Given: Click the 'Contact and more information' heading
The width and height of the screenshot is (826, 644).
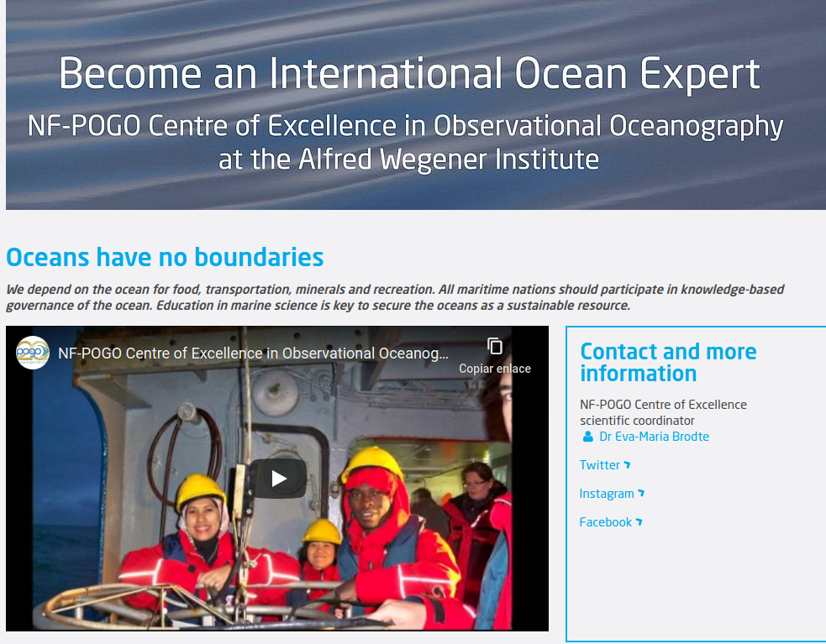Looking at the screenshot, I should click(668, 362).
